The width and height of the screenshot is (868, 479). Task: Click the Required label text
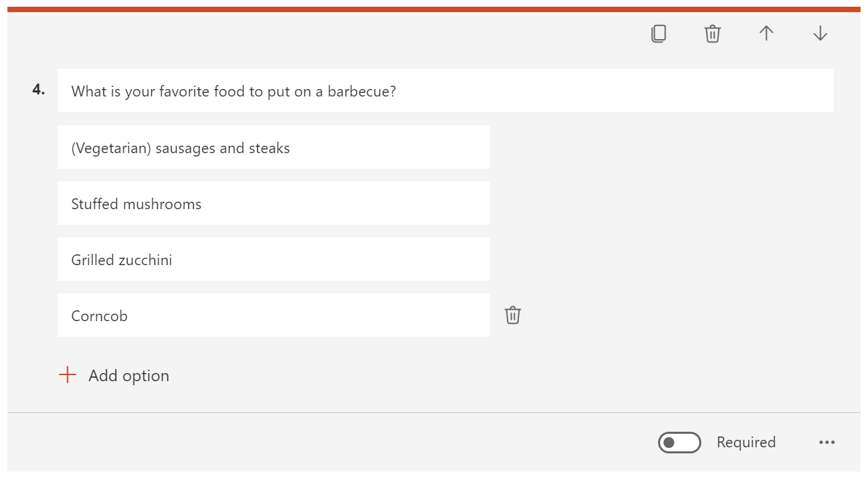(x=746, y=443)
